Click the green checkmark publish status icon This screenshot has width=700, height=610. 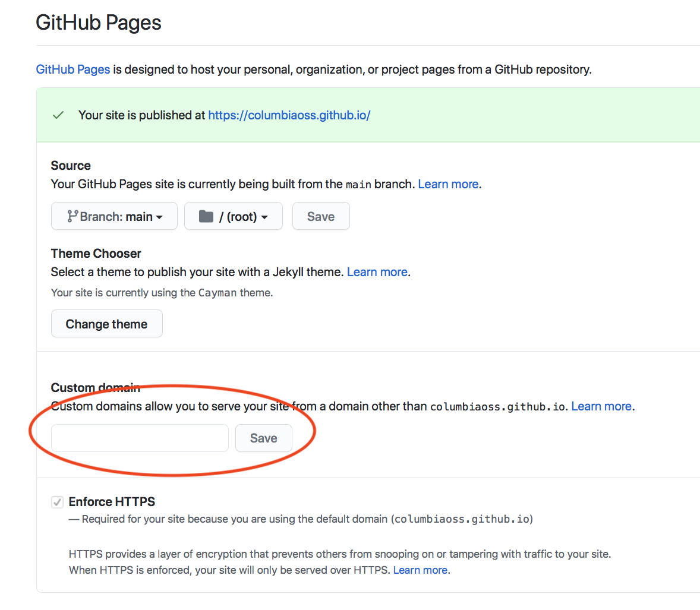pos(58,115)
